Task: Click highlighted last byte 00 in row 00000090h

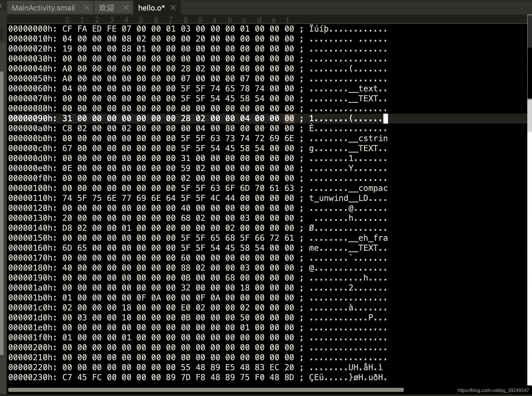Action: pos(289,118)
